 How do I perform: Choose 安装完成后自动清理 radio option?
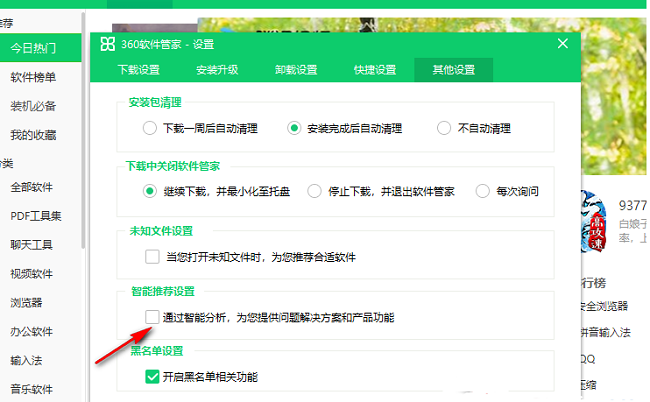[294, 128]
